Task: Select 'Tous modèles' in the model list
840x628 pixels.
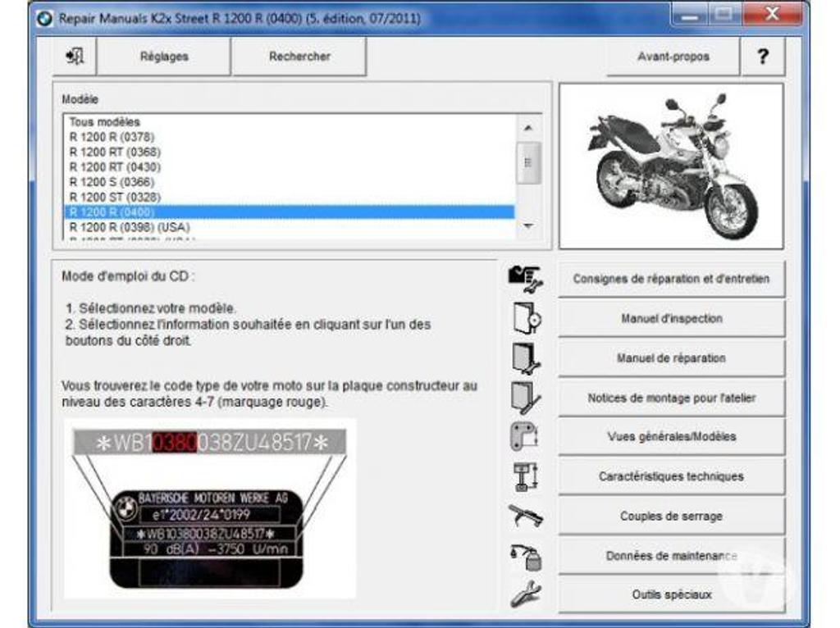Action: 290,121
